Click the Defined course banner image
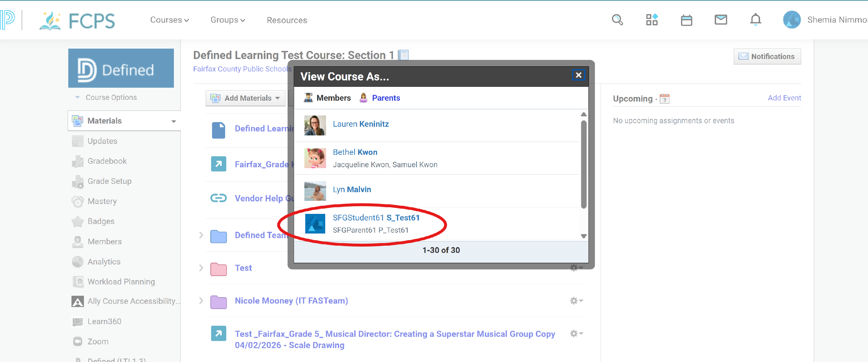 point(121,68)
